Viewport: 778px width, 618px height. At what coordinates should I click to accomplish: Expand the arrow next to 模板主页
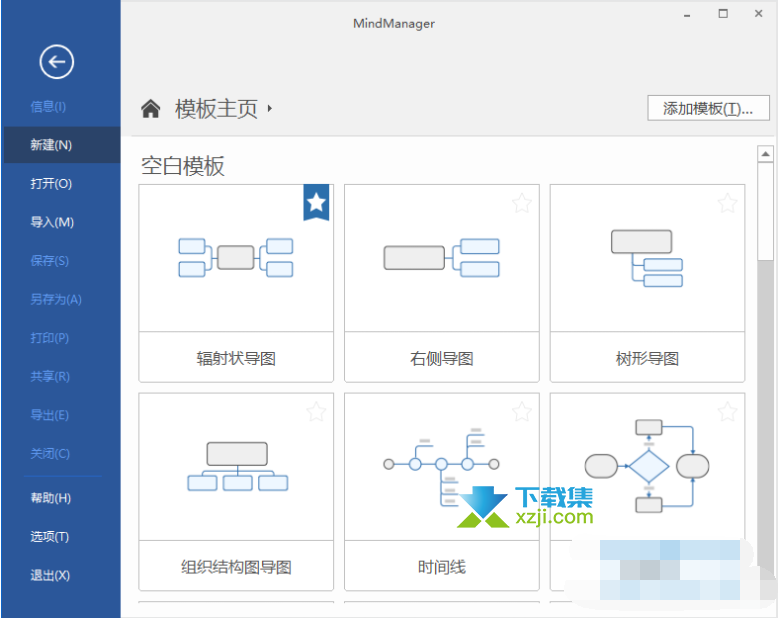(269, 108)
